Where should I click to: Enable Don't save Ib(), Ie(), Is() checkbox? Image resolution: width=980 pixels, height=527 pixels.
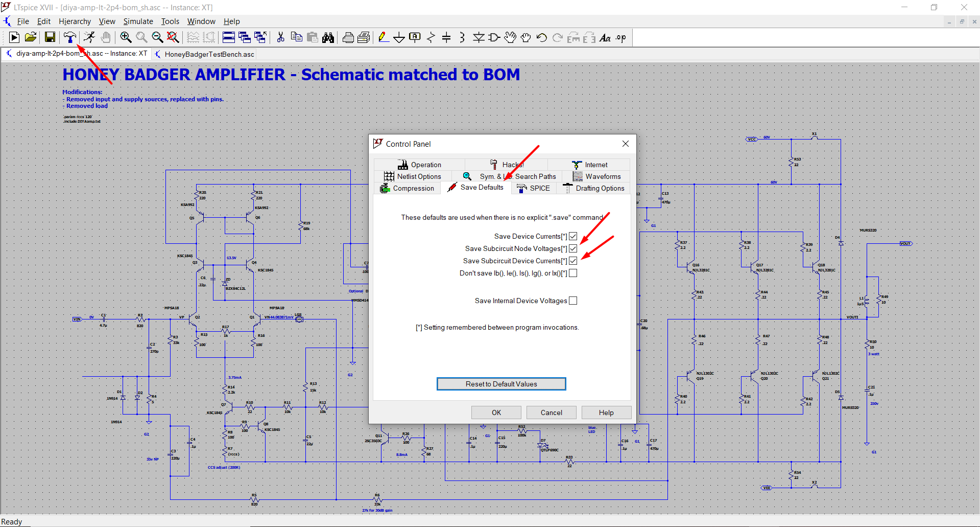click(x=573, y=273)
